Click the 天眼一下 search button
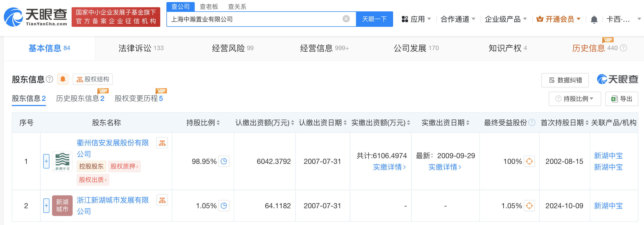This screenshot has height=225, width=644. 375,19
